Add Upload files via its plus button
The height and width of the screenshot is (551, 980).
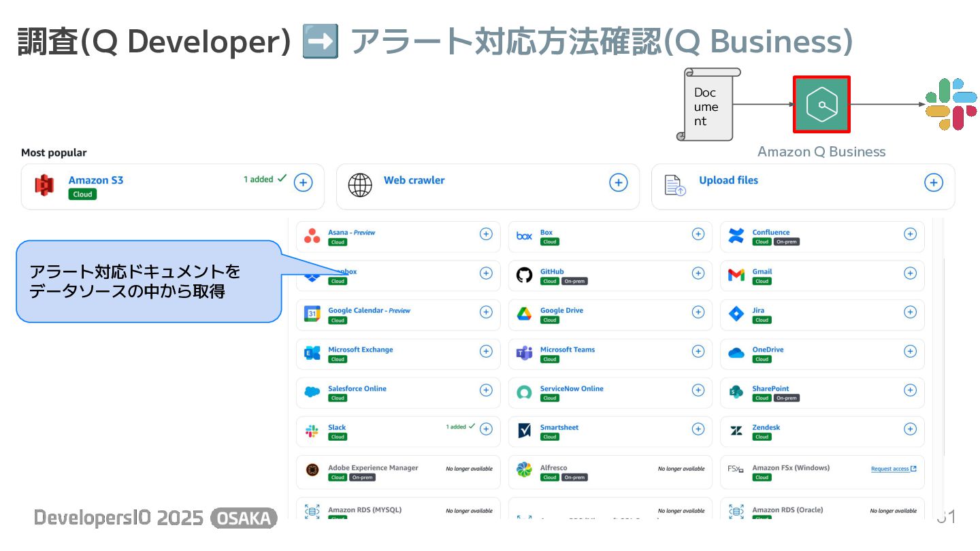[x=934, y=182]
